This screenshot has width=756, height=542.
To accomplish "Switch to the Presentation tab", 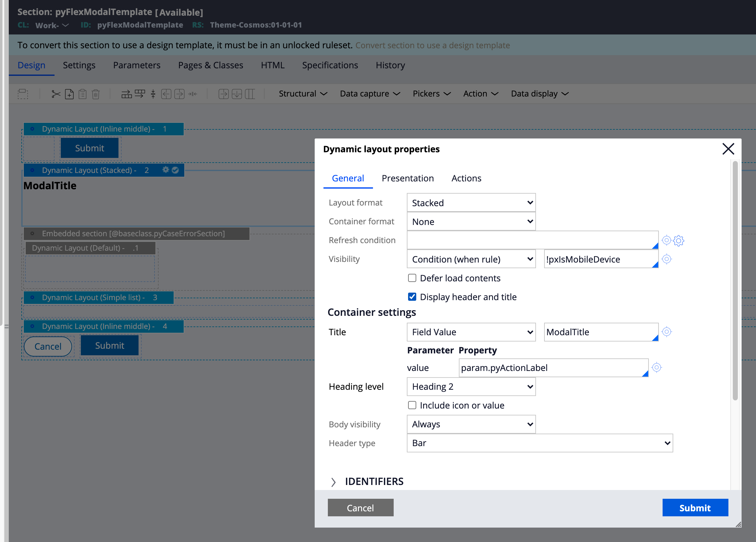I will click(408, 178).
